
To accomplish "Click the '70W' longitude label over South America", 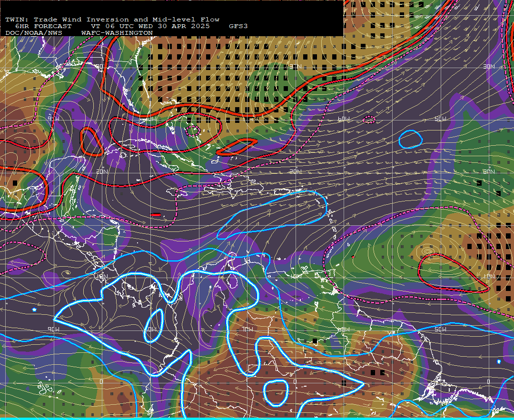I will click(x=247, y=329).
